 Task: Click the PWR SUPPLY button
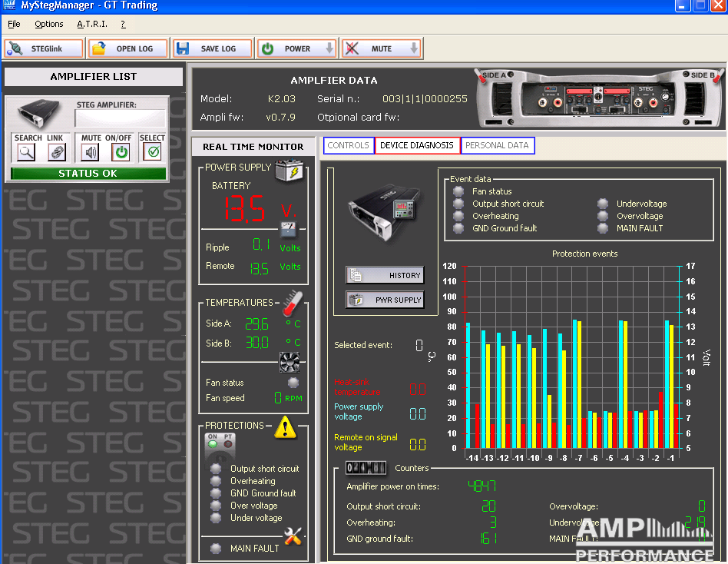coord(385,300)
